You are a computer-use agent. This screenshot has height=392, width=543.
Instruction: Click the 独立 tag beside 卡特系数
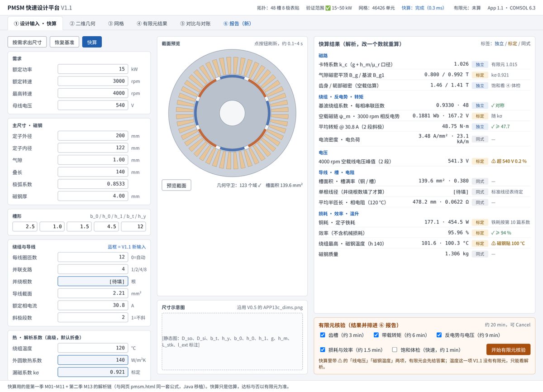click(x=480, y=64)
